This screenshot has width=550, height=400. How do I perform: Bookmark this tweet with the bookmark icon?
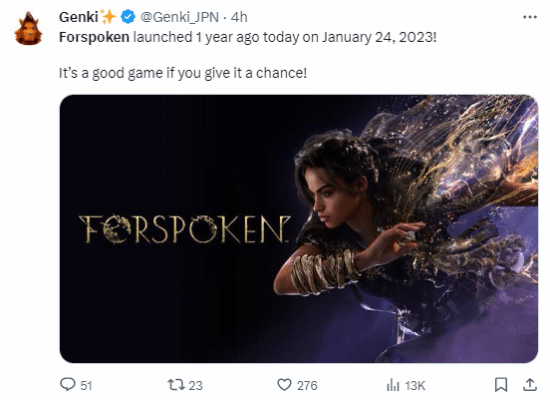[501, 385]
